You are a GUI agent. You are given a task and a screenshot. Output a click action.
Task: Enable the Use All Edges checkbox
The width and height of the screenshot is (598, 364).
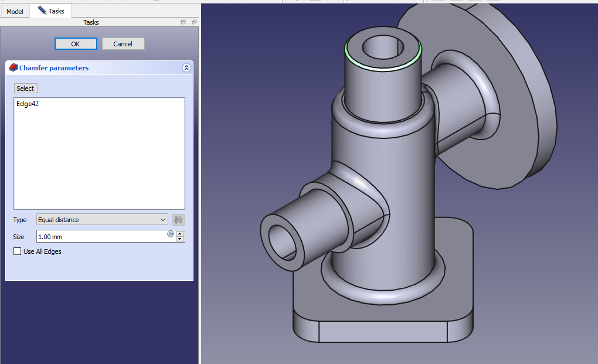[18, 251]
